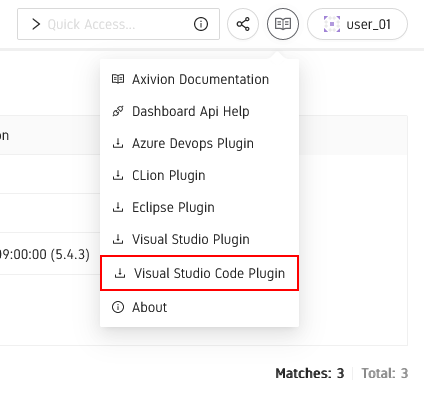The height and width of the screenshot is (400, 424).
Task: Open the user_01 account menu
Action: [357, 24]
